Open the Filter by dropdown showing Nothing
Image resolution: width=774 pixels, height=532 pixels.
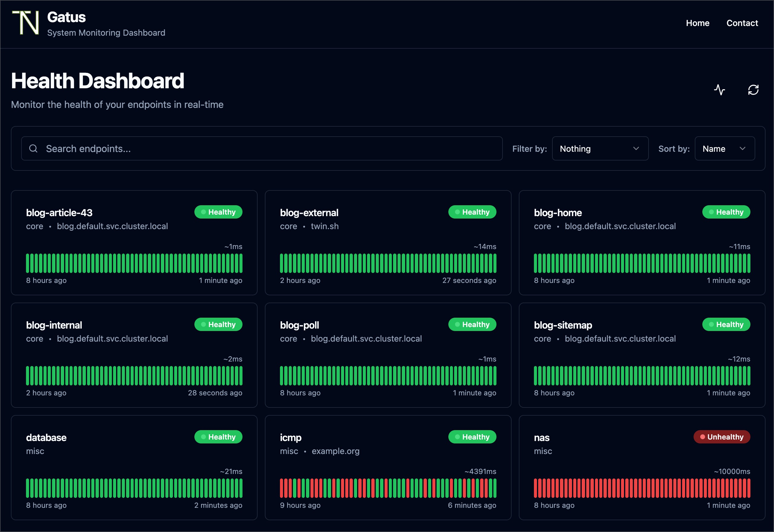599,148
